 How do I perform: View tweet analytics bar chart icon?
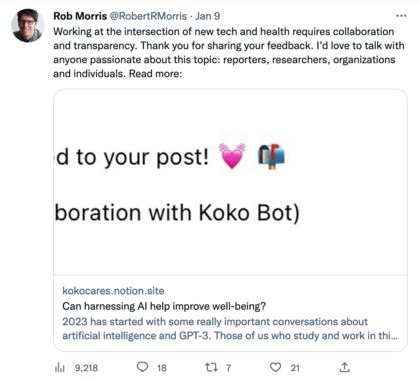pos(59,367)
